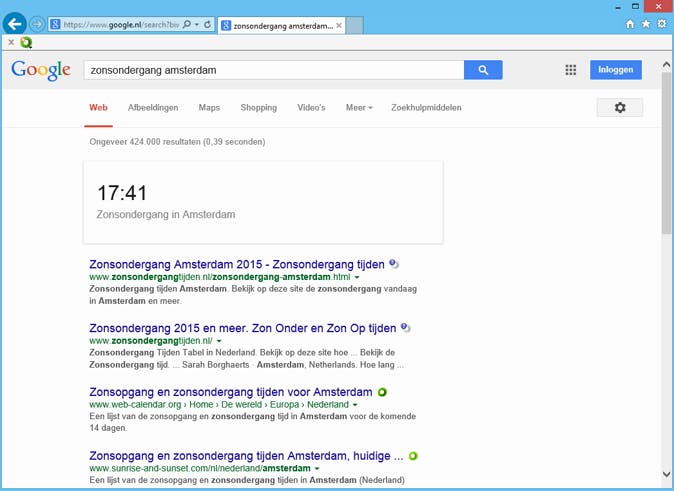The width and height of the screenshot is (674, 491).
Task: Click rating icon beside Zon Op tijden result
Action: point(405,328)
